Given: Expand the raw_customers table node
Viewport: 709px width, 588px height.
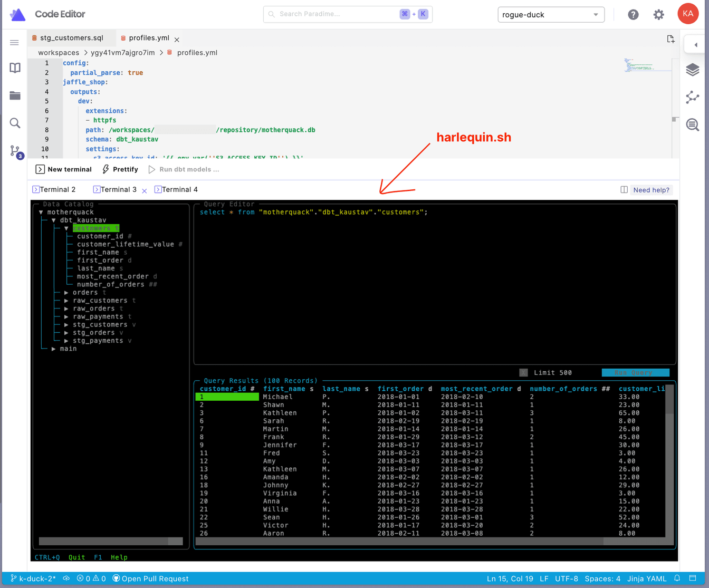Looking at the screenshot, I should (x=66, y=301).
